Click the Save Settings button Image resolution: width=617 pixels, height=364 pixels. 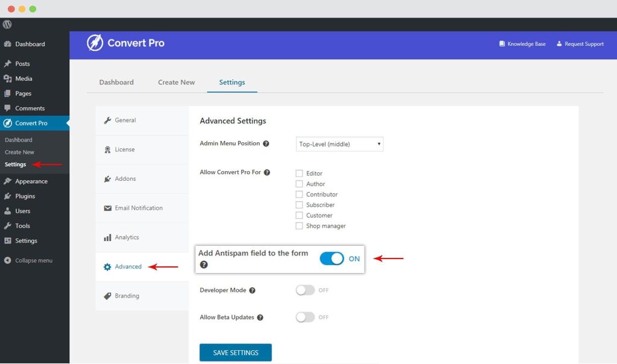236,353
